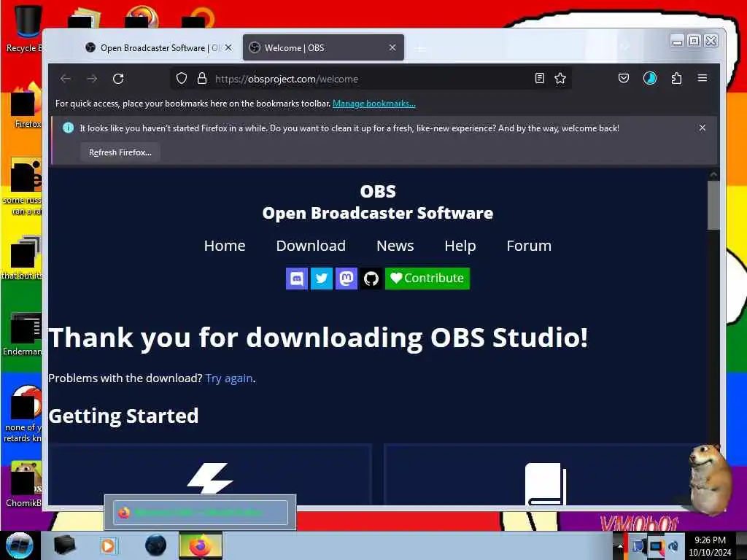747x560 pixels.
Task: Open tracking protection shield icon
Action: [x=182, y=79]
